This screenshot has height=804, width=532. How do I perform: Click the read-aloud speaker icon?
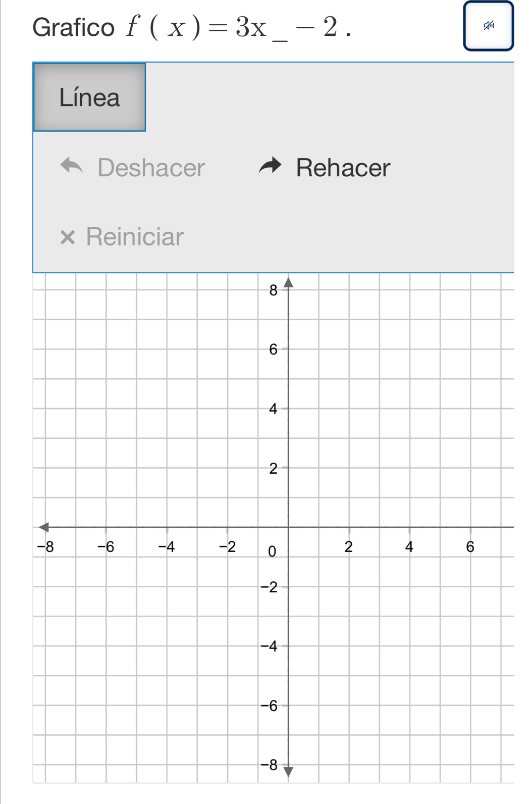(x=488, y=26)
